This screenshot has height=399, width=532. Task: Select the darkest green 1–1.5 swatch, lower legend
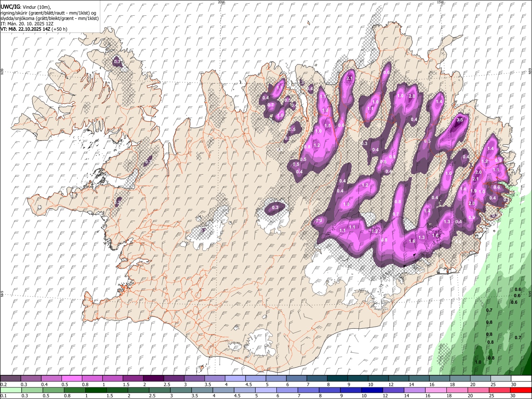(x=96, y=390)
